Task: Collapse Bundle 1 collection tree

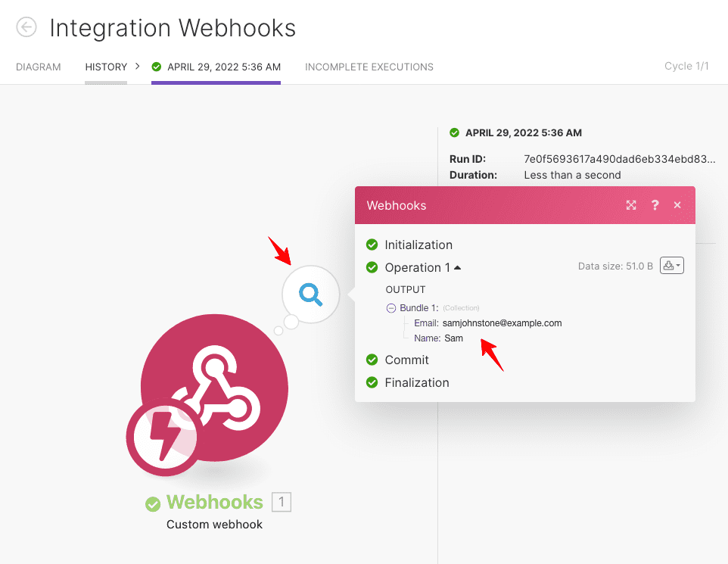Action: pyautogui.click(x=391, y=308)
